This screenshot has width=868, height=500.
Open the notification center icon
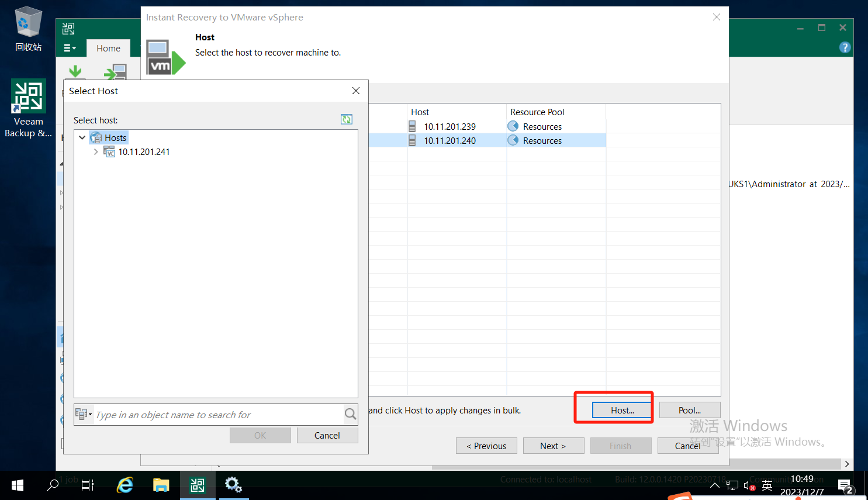pos(845,485)
